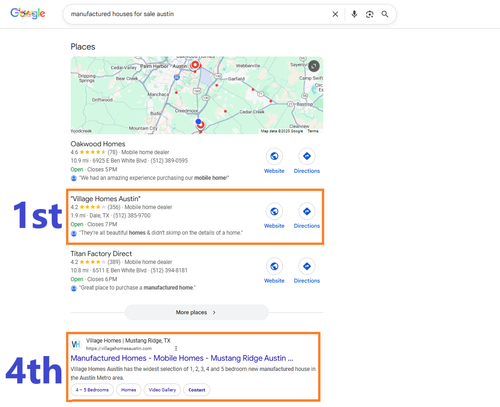Open Google Lens image search icon
The image size is (500, 407).
[369, 14]
